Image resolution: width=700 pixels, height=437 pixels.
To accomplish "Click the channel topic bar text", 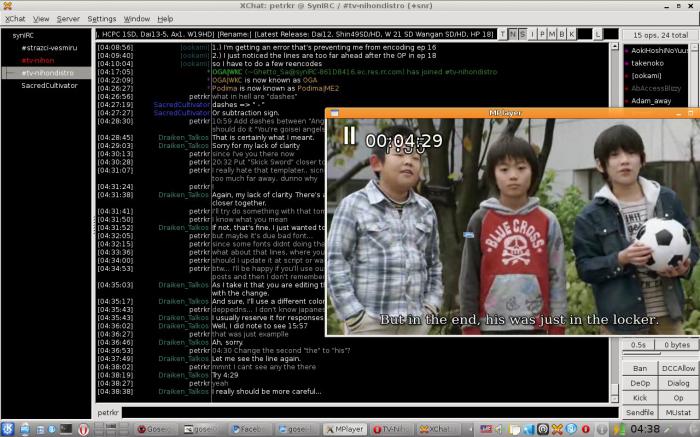I will [296, 34].
